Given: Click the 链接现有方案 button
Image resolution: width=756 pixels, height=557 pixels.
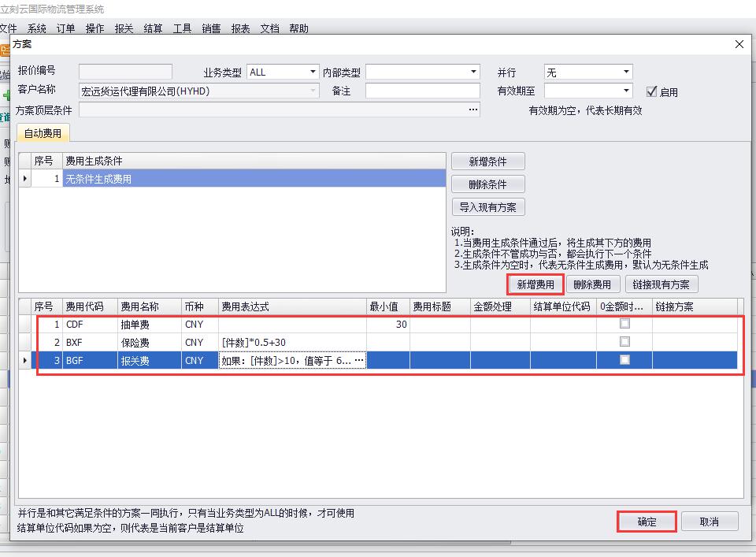Looking at the screenshot, I should [661, 284].
